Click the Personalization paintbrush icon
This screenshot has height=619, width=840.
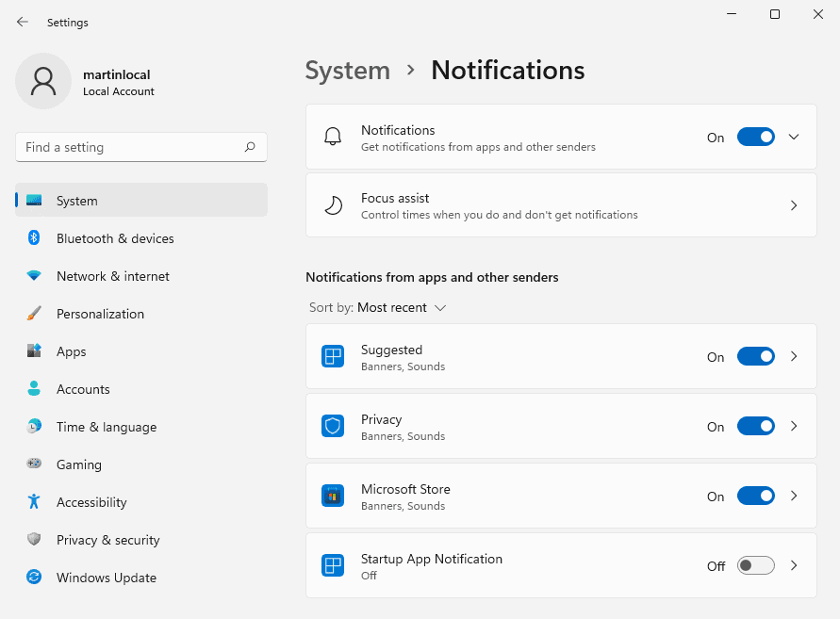pos(34,313)
